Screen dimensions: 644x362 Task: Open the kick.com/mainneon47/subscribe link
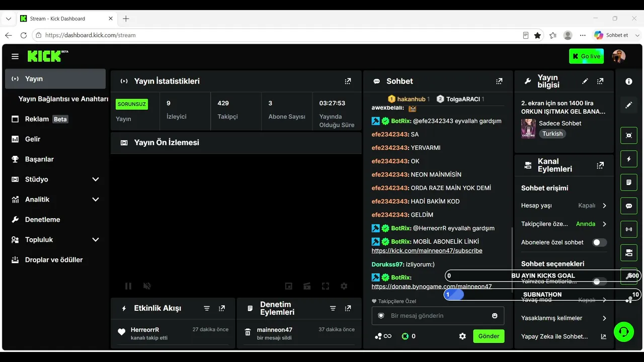(x=427, y=251)
